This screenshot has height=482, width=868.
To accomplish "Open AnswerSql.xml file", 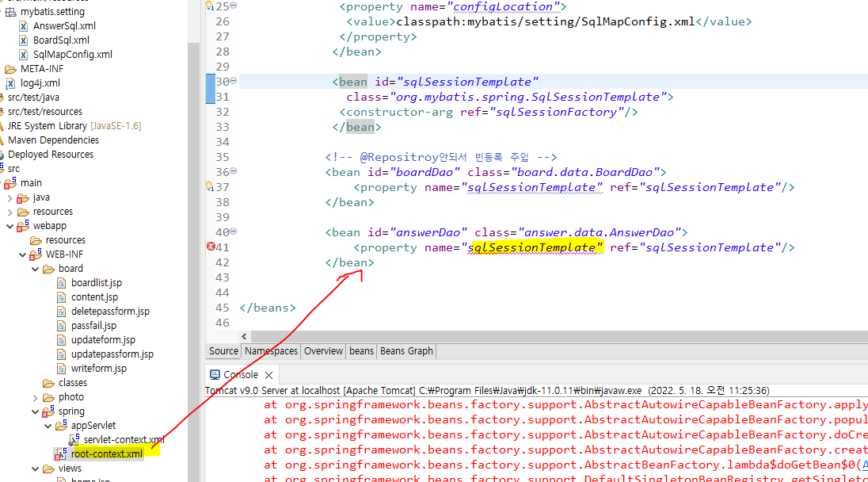I will point(64,26).
